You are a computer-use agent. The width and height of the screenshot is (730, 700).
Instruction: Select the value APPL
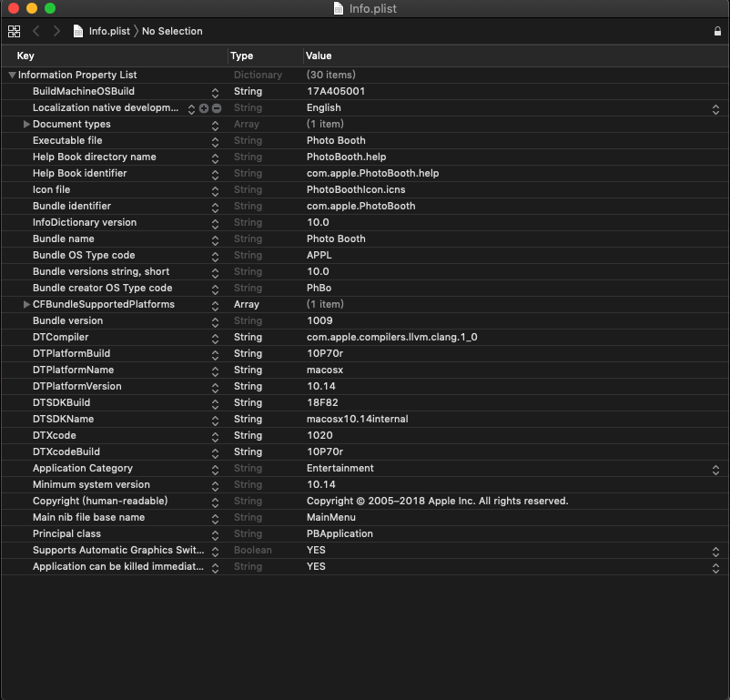(319, 255)
